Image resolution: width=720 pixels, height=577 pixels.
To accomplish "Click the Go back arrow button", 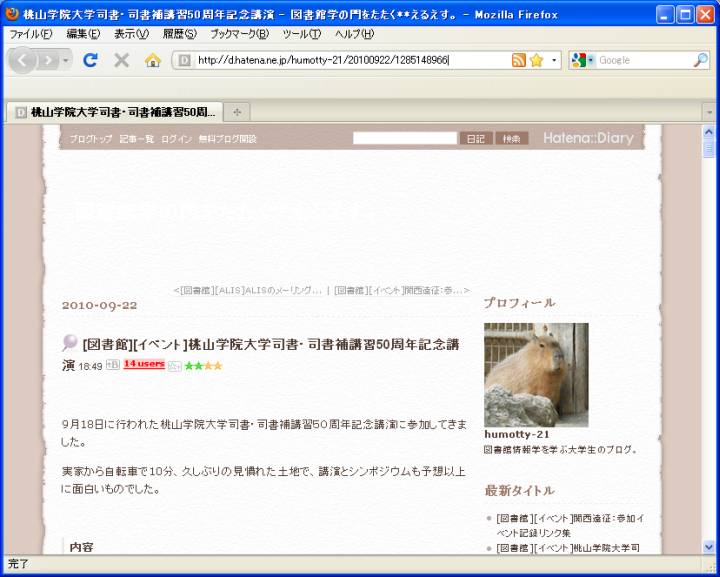I will (x=23, y=60).
